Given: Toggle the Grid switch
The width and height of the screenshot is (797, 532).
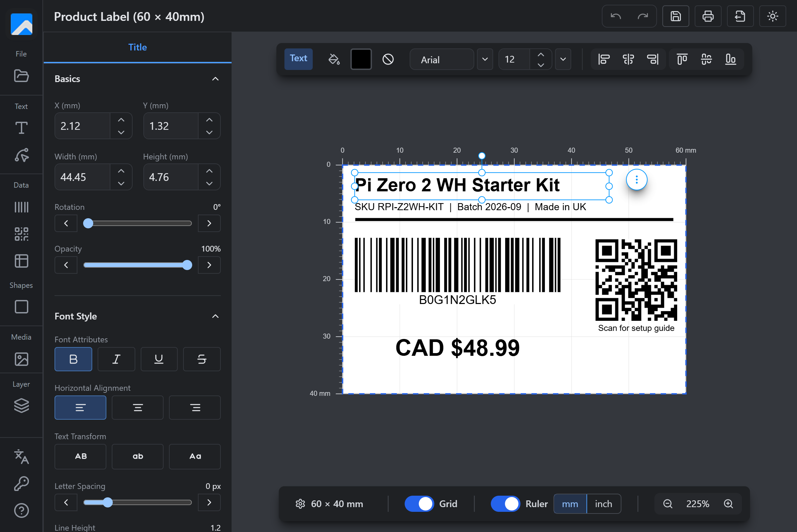Looking at the screenshot, I should tap(419, 504).
